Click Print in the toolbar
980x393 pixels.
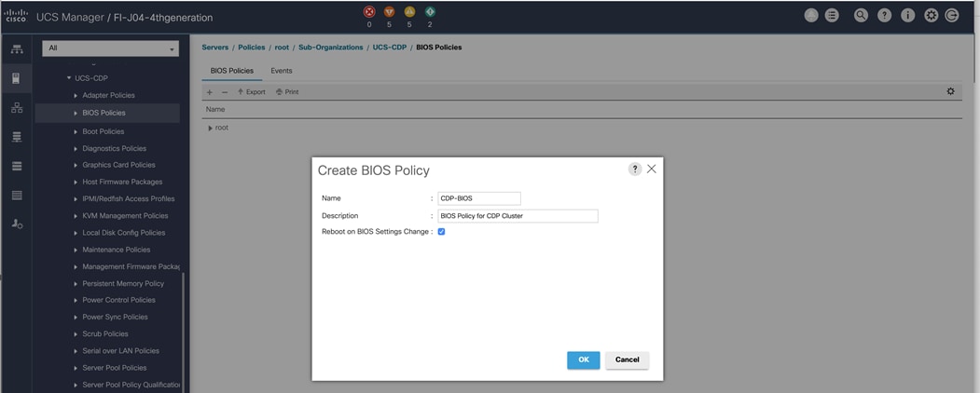click(x=287, y=91)
